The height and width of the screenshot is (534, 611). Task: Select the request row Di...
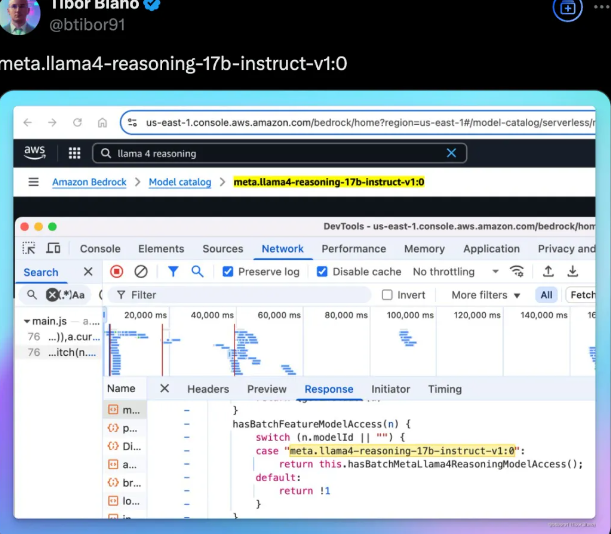[x=124, y=446]
